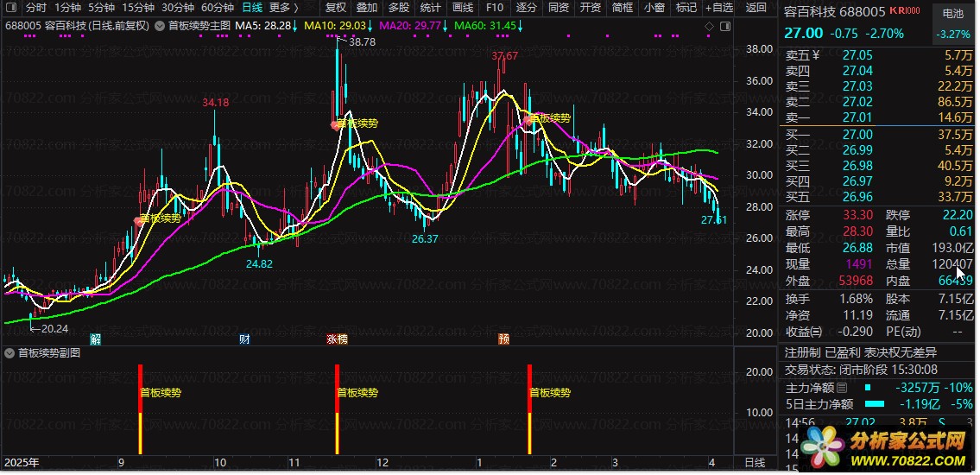Click the +自选 add to watchlist button

pos(718,8)
